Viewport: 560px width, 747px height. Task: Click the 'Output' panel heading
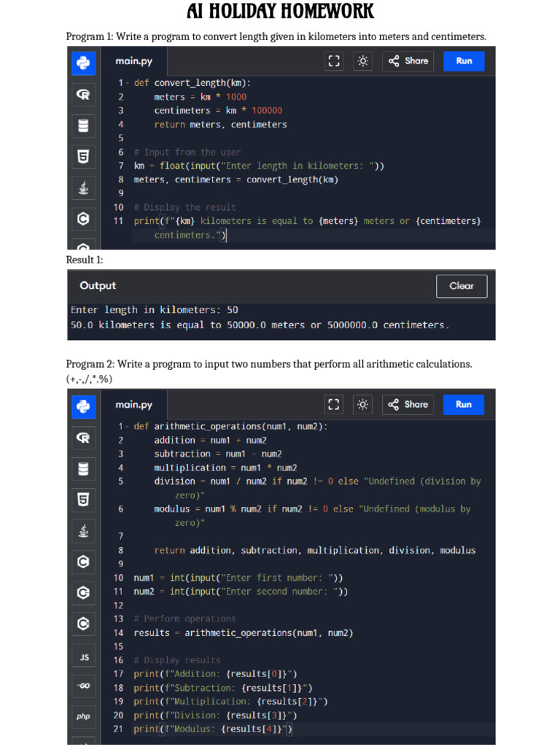(98, 285)
